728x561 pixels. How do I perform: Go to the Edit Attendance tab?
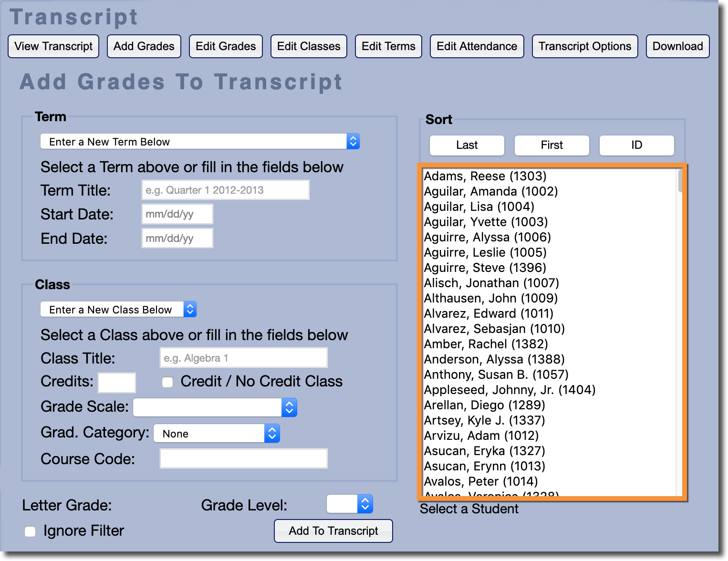(477, 46)
